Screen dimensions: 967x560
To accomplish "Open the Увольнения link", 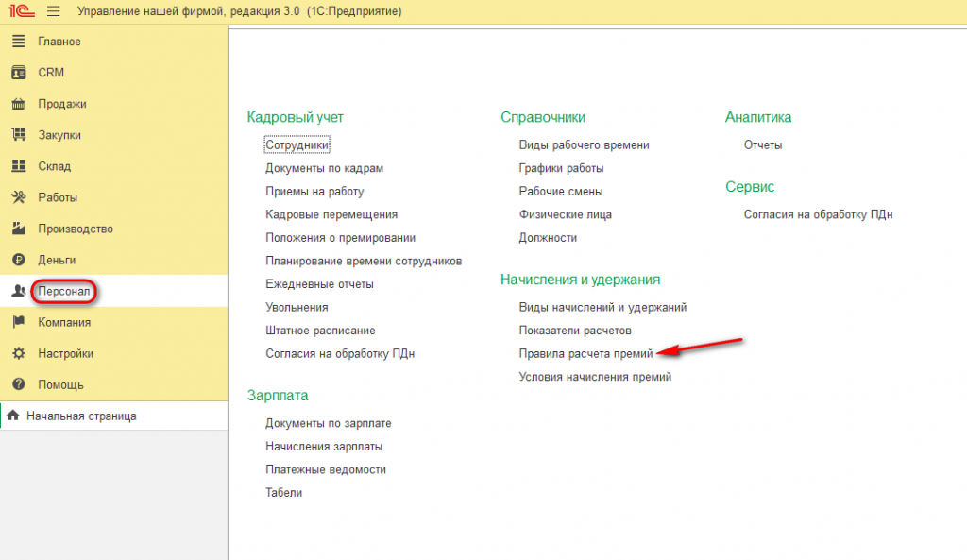I will pyautogui.click(x=297, y=307).
